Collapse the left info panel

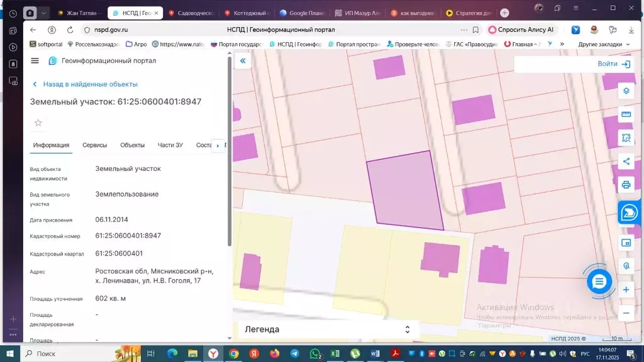tap(242, 61)
